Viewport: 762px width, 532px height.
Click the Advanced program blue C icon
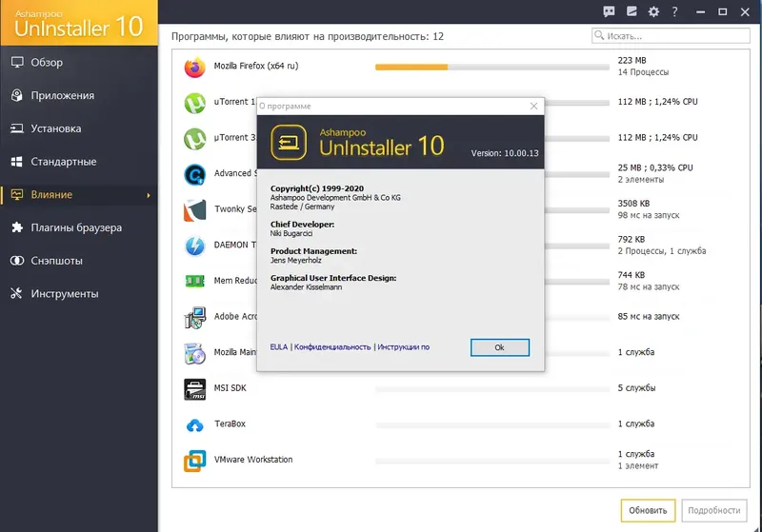click(195, 175)
